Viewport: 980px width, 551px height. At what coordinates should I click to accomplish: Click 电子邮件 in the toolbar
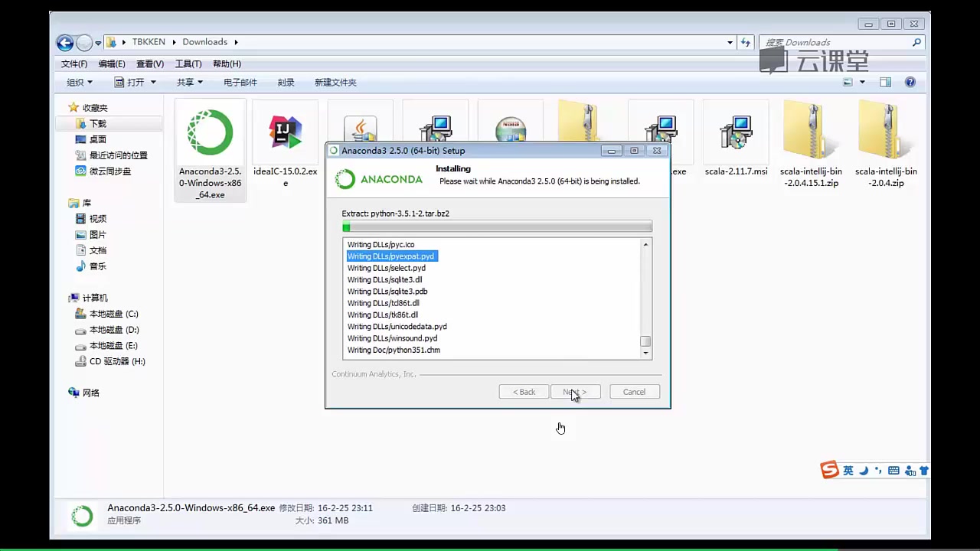pos(240,83)
